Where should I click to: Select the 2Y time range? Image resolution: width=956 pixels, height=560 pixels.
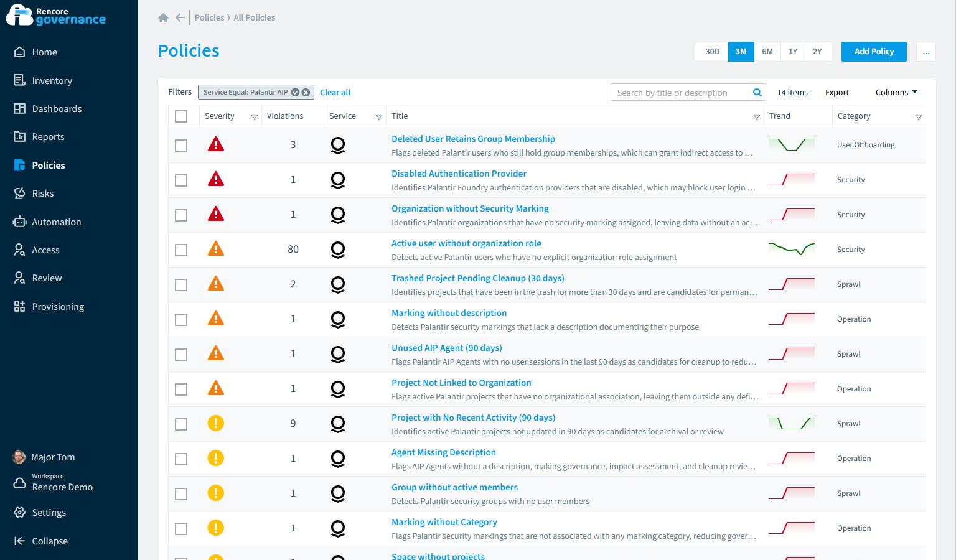point(817,52)
